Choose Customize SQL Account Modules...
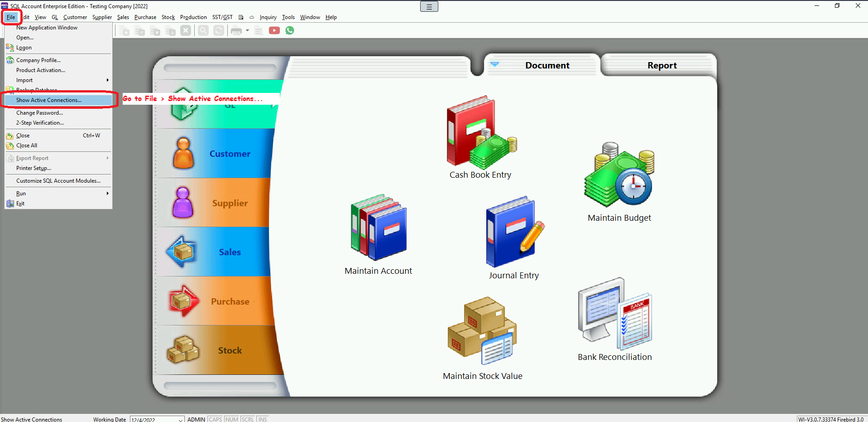 (x=58, y=181)
